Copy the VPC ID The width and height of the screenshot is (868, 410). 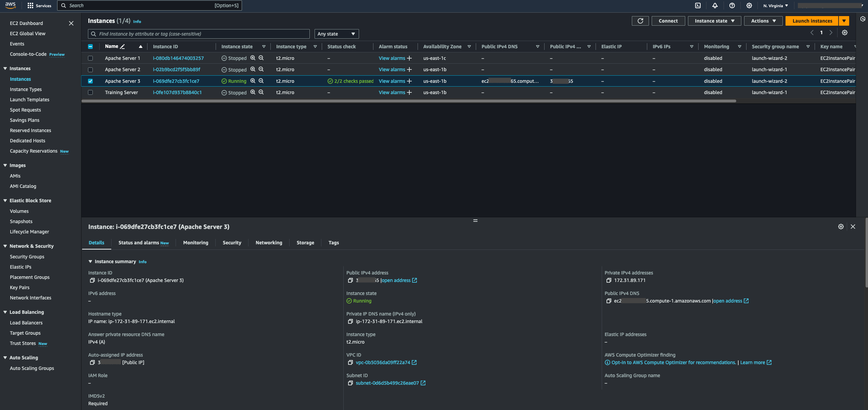pyautogui.click(x=350, y=362)
